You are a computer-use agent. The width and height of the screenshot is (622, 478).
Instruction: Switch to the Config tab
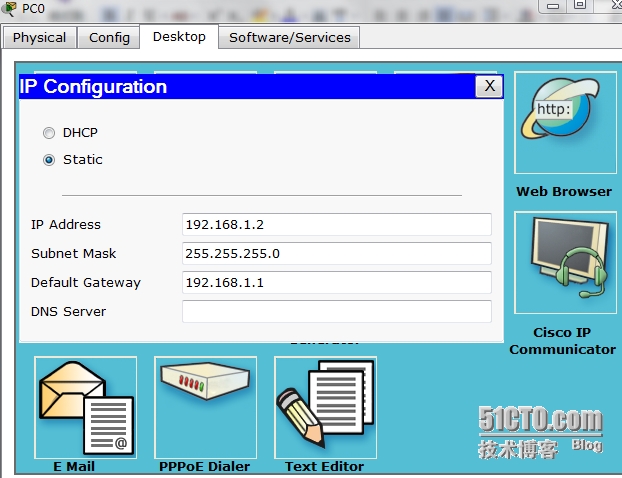coord(109,38)
